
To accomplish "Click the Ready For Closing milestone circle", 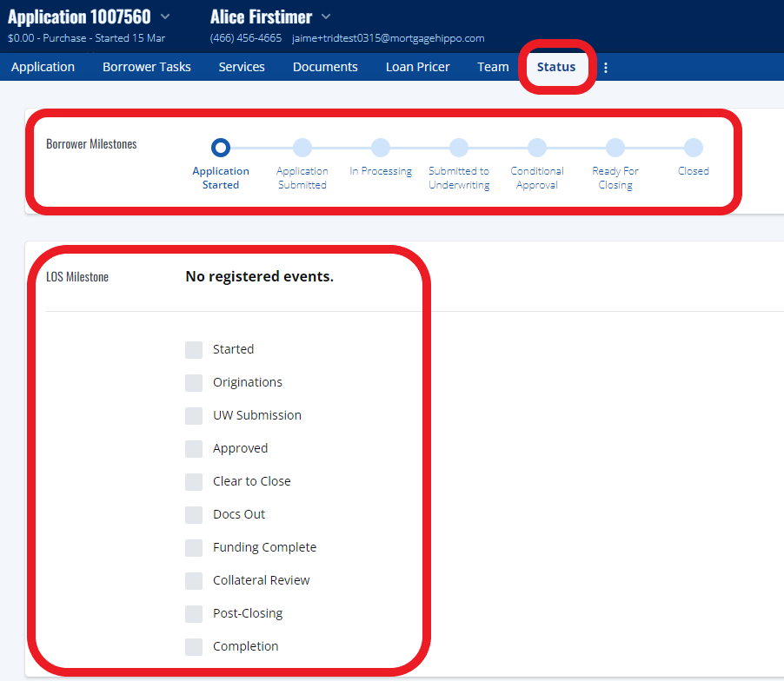I will [615, 148].
